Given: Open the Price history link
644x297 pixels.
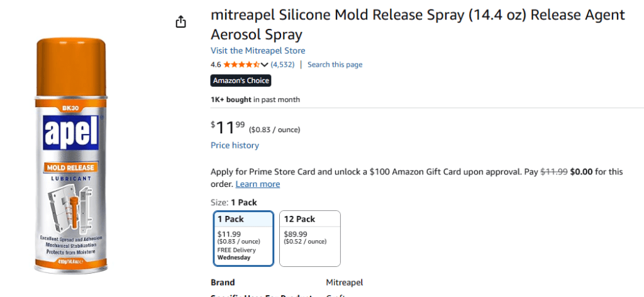Looking at the screenshot, I should point(235,145).
